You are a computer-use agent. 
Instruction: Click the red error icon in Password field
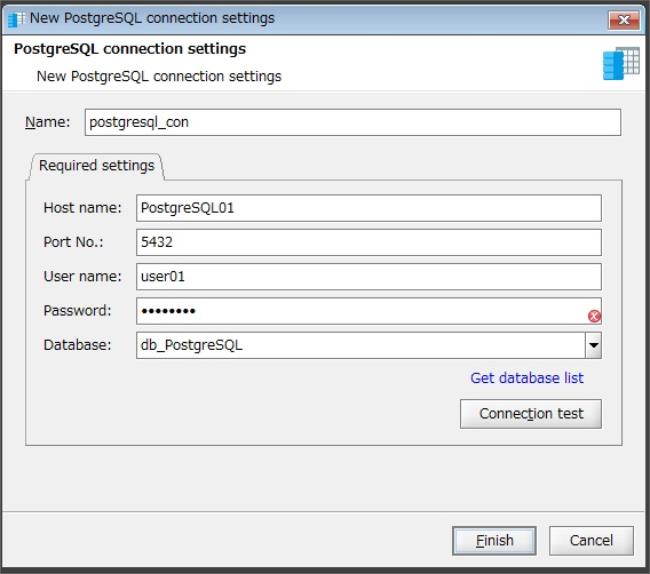(x=594, y=316)
